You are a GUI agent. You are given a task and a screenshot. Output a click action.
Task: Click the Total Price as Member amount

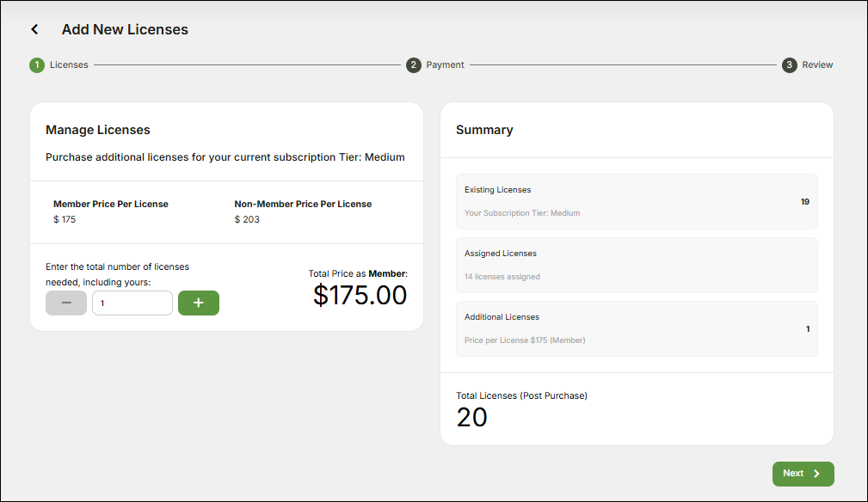point(360,295)
